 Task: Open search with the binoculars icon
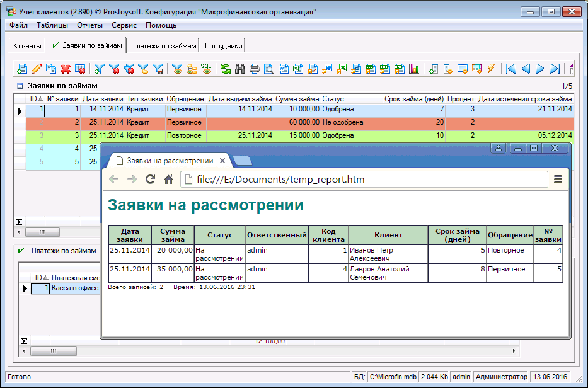click(240, 69)
